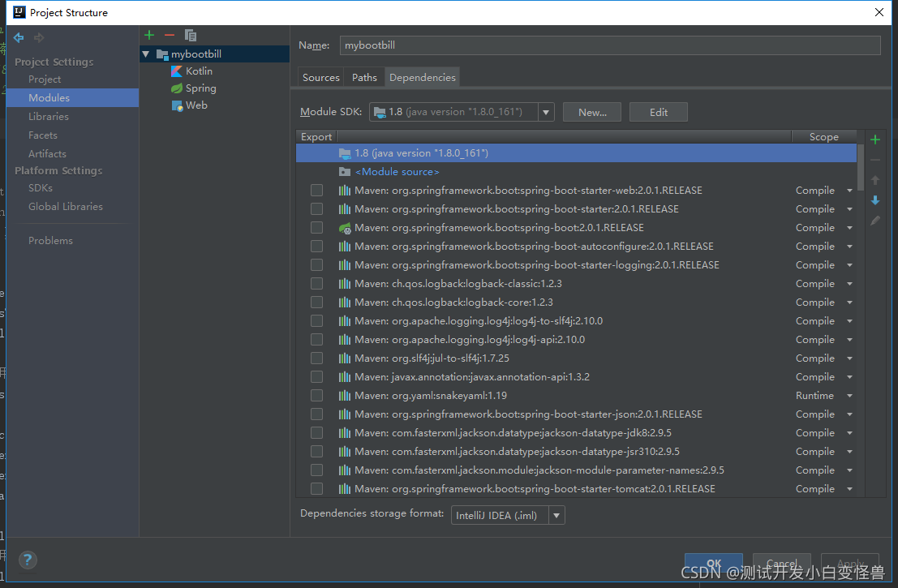Image resolution: width=898 pixels, height=588 pixels.
Task: Copy the selected module via the copy icon
Action: pyautogui.click(x=191, y=36)
